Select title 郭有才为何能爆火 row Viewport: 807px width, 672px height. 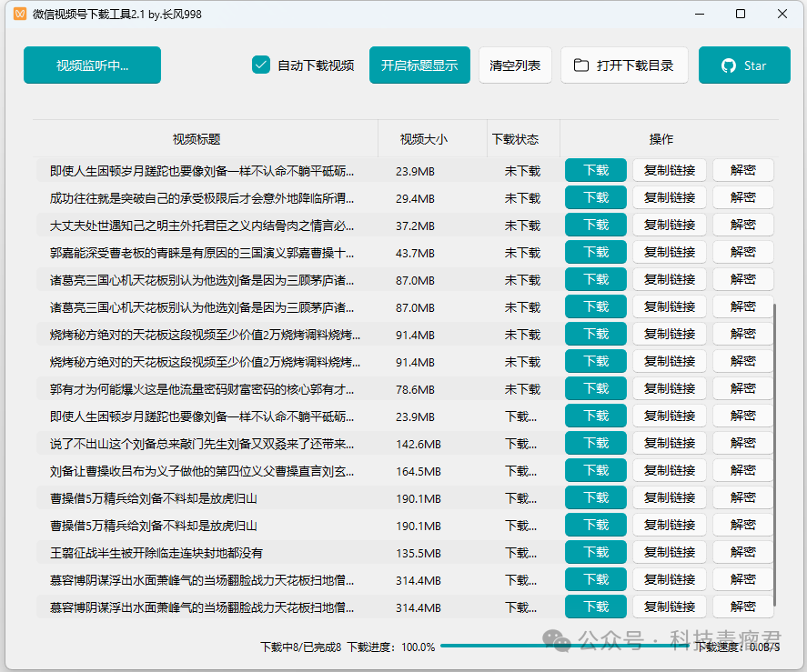click(x=202, y=389)
